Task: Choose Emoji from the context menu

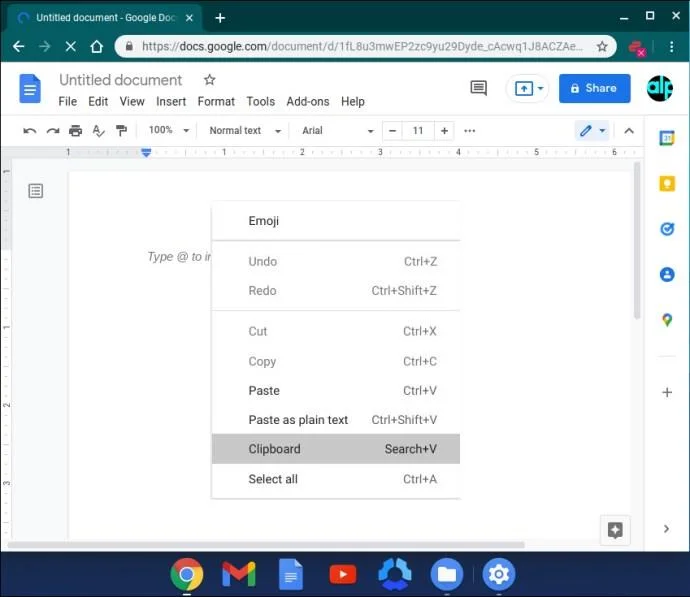Action: coord(336,221)
